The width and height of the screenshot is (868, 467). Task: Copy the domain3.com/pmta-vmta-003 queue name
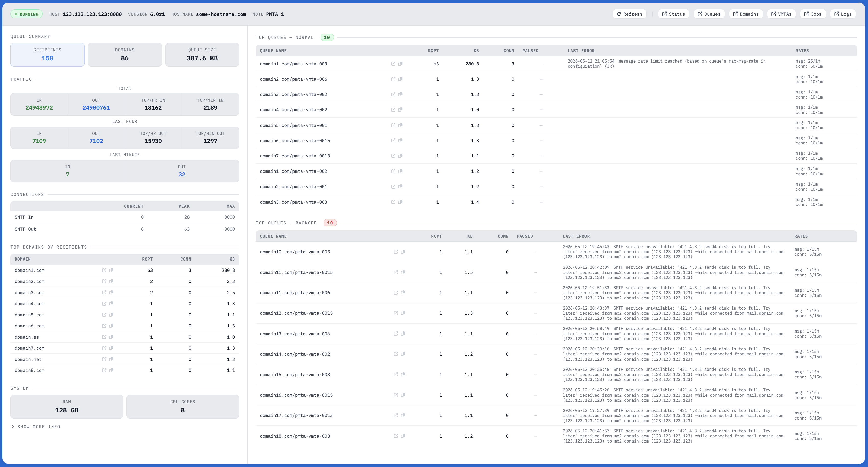(400, 202)
